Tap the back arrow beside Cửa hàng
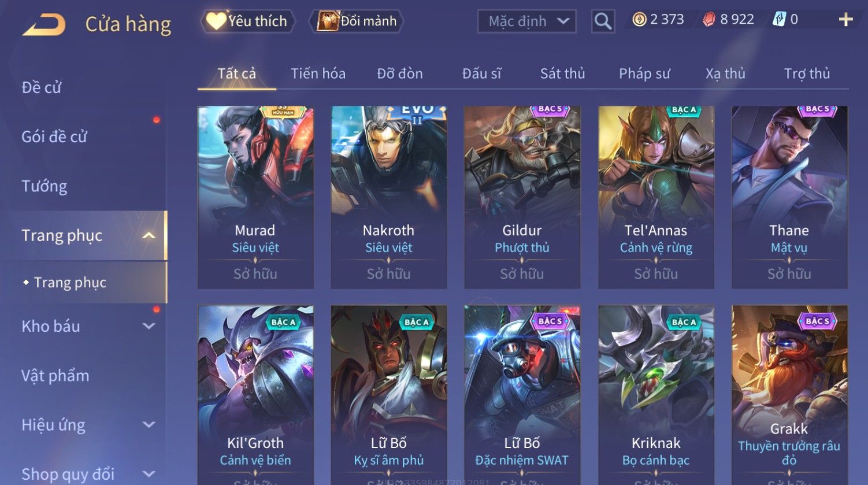The height and width of the screenshot is (485, 868). click(44, 25)
